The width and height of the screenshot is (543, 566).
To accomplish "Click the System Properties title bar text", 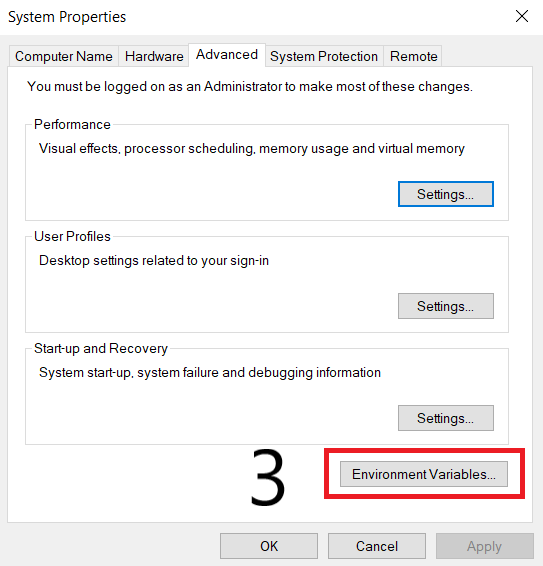I will pyautogui.click(x=67, y=17).
